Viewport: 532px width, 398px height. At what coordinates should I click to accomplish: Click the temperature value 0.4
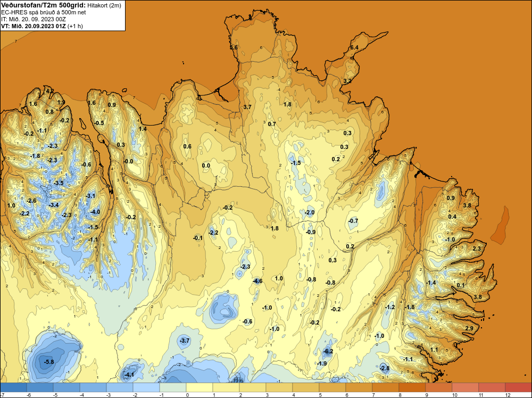coord(452,217)
